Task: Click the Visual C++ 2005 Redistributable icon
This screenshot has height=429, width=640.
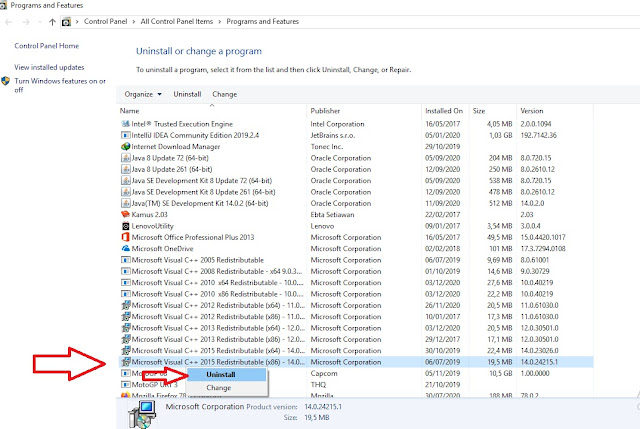Action: pos(126,260)
